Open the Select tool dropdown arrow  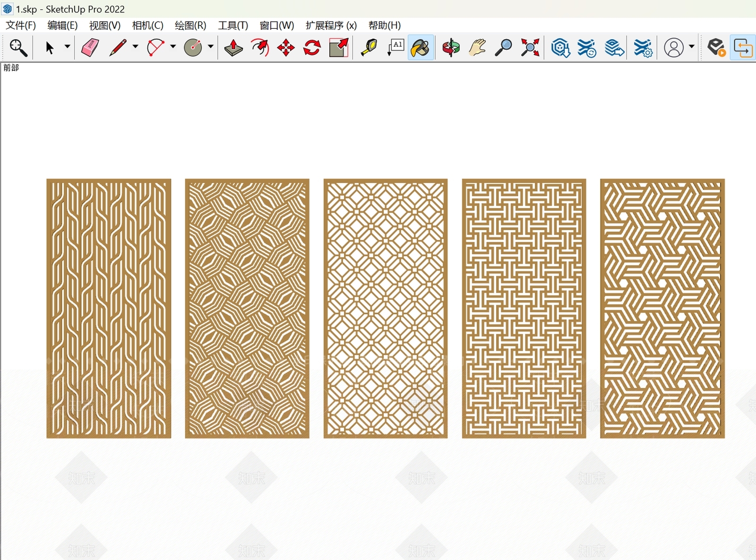[67, 46]
